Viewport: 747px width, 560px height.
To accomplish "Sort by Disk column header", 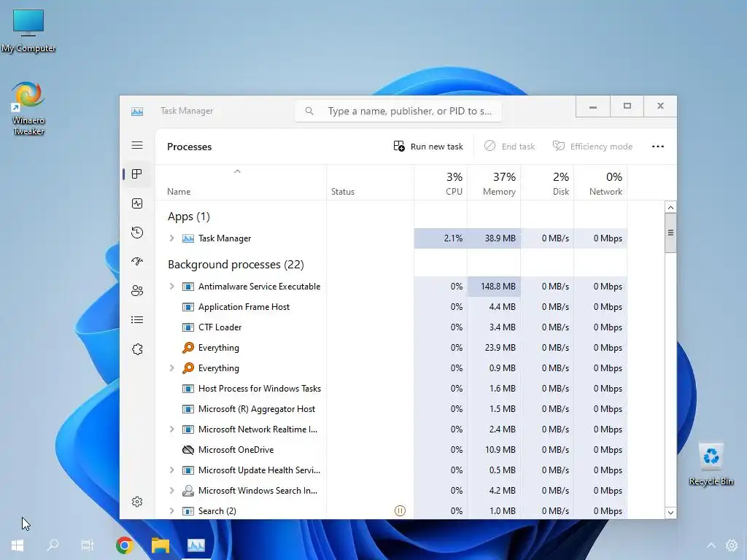I will [547, 183].
